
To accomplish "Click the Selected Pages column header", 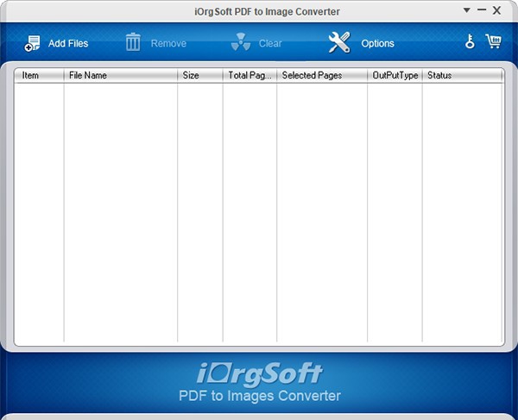I will 322,76.
